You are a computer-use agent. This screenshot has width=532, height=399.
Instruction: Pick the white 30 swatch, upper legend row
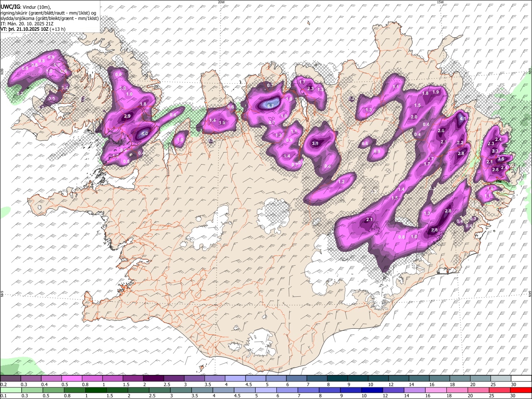[x=520, y=379]
